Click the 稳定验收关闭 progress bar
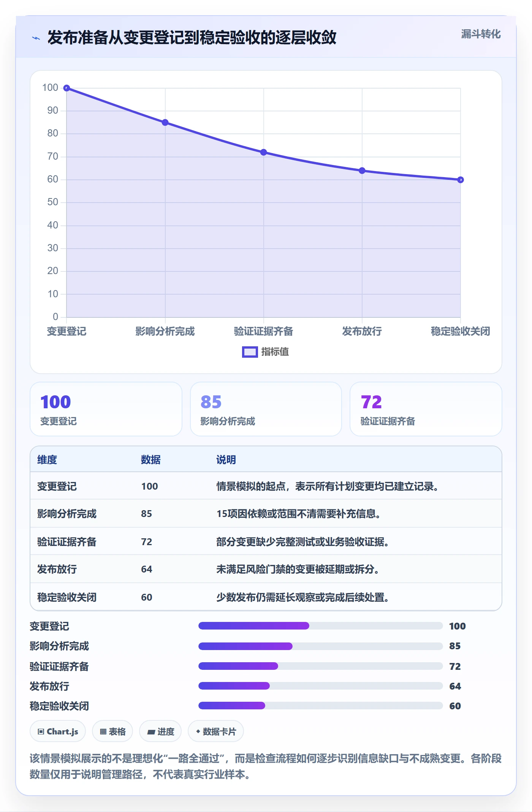Image resolution: width=532 pixels, height=812 pixels. click(x=321, y=706)
